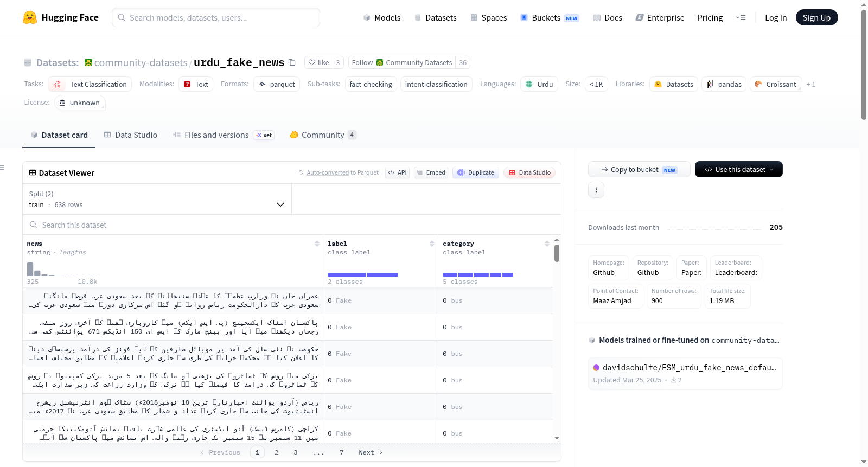This screenshot has width=868, height=467.
Task: Sort by the category column
Action: coord(547,244)
